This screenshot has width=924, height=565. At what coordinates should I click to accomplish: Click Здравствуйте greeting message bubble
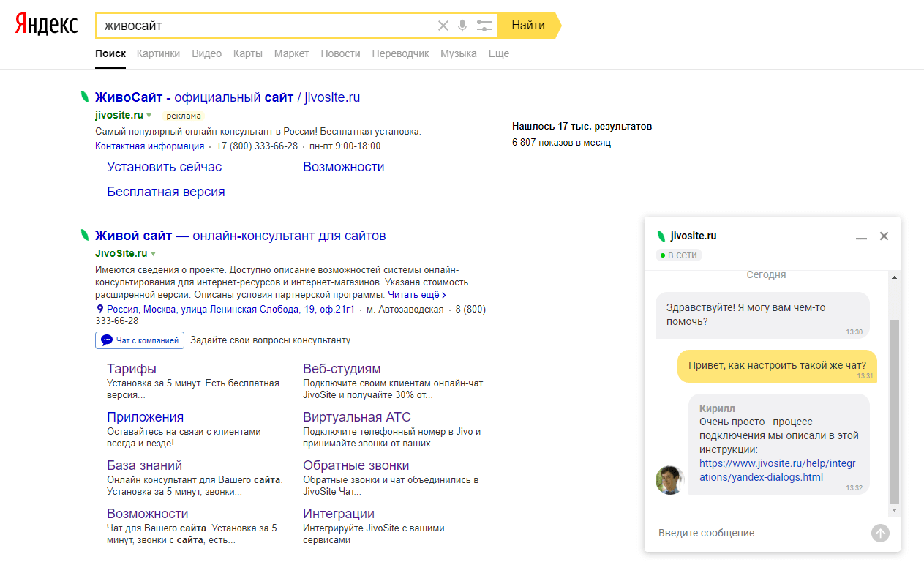(762, 315)
